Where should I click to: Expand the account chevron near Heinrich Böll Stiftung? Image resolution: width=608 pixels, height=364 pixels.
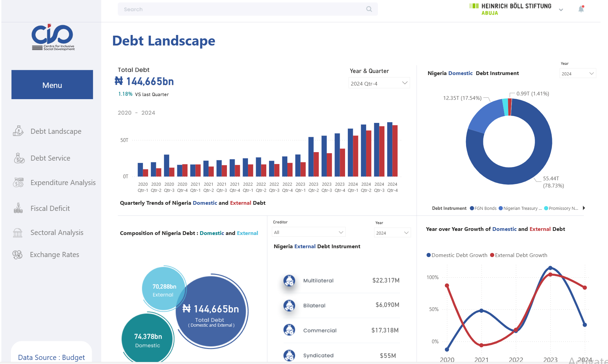tap(561, 10)
